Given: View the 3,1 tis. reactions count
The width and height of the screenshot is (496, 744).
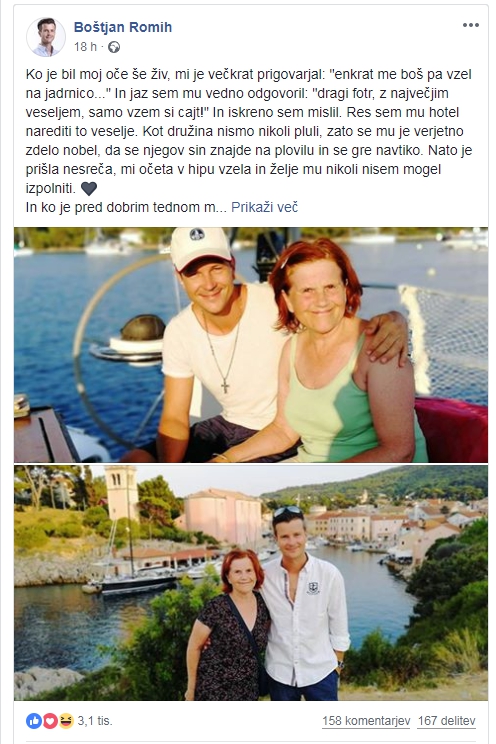Looking at the screenshot, I should (x=95, y=721).
